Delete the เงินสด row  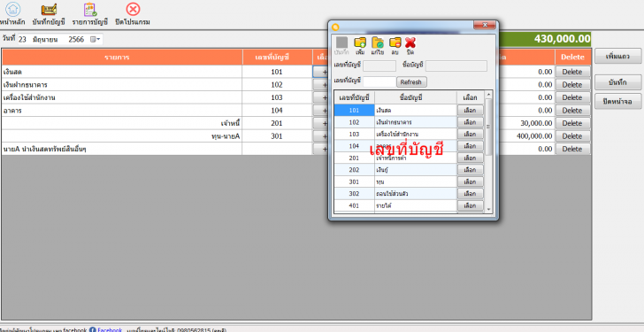(572, 72)
